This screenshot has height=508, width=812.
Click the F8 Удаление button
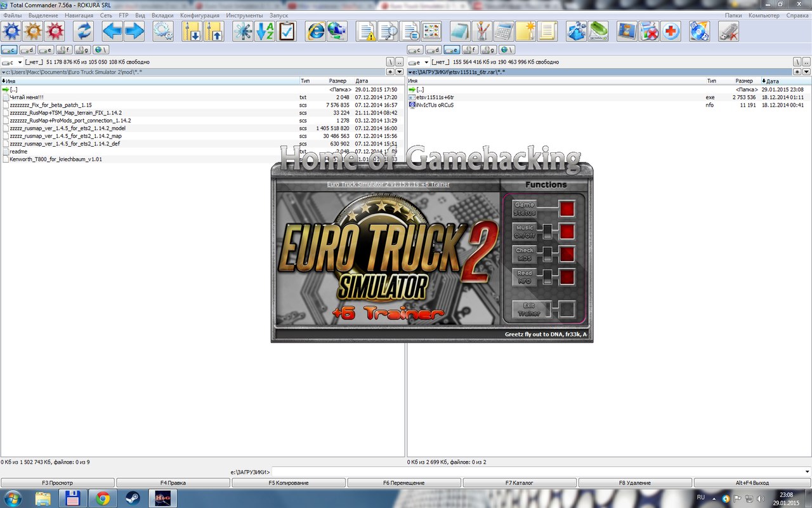click(635, 483)
